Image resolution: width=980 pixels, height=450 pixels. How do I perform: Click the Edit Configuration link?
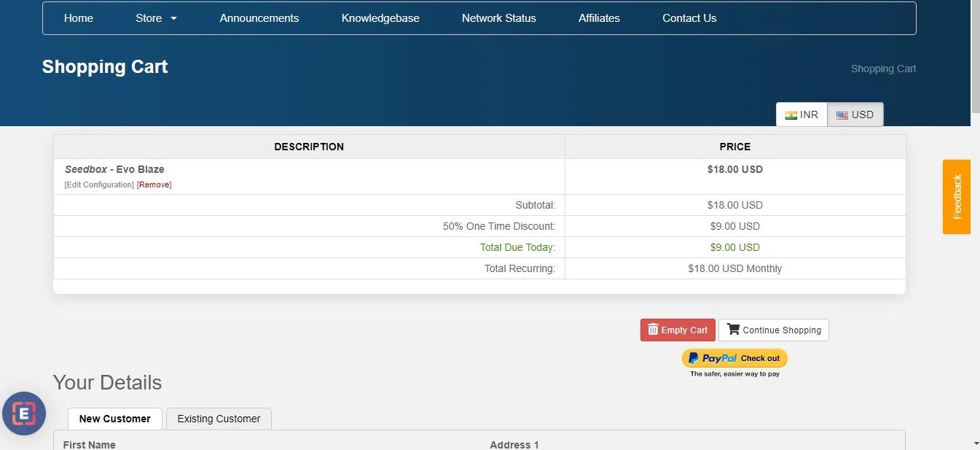coord(99,185)
